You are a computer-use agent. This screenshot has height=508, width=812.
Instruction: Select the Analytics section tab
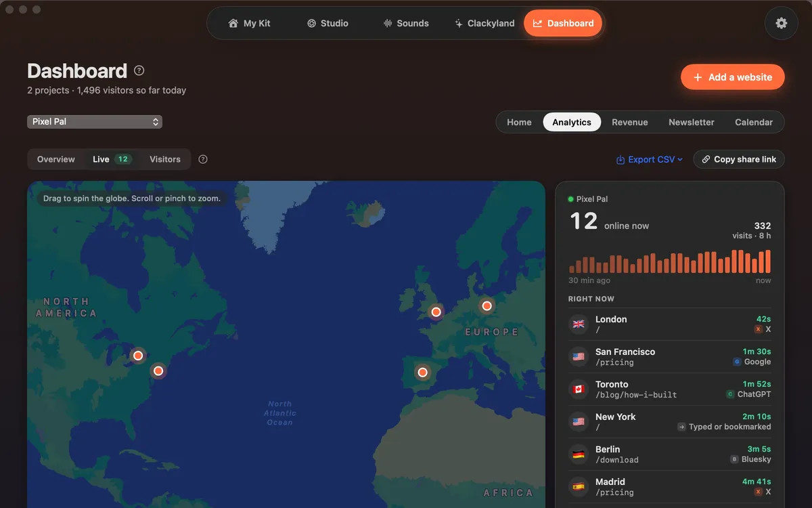572,123
